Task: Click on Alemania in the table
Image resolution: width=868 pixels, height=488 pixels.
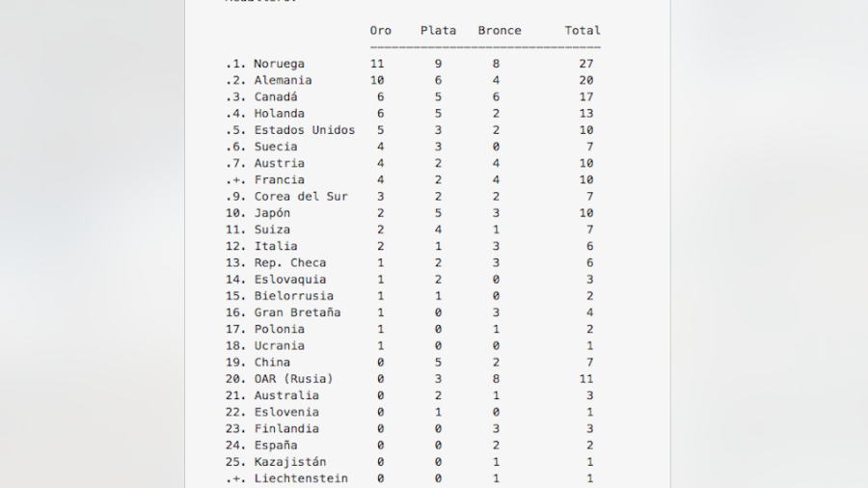Action: pos(283,80)
